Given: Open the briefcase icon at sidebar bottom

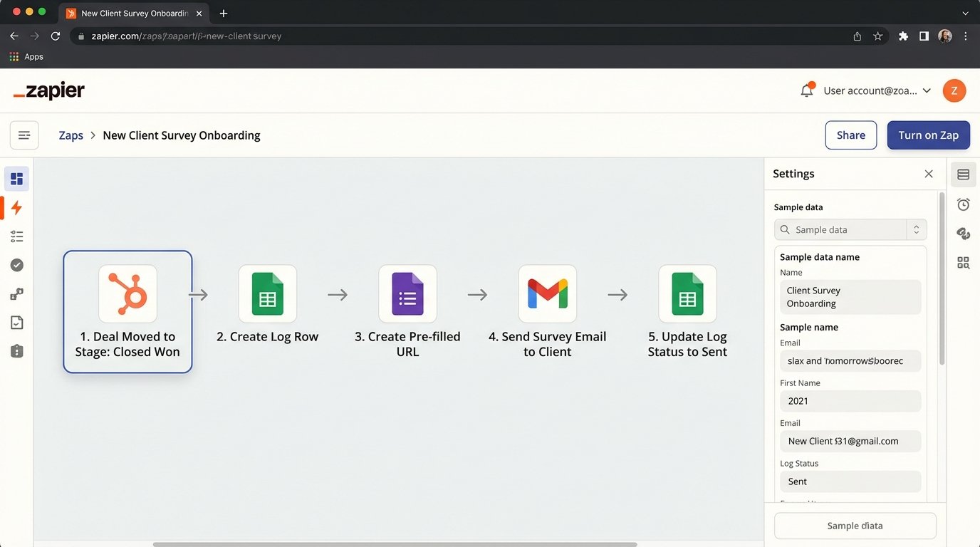Looking at the screenshot, I should coord(16,350).
